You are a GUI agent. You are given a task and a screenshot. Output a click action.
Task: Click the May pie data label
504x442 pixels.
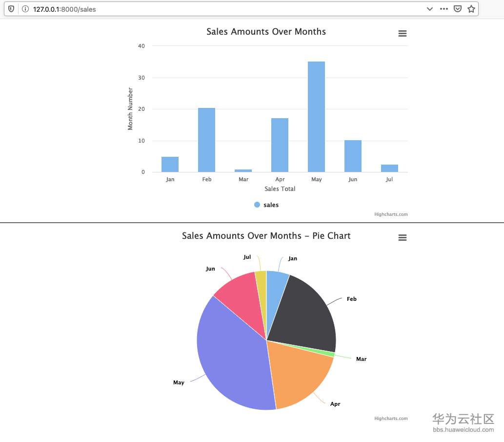tap(179, 382)
